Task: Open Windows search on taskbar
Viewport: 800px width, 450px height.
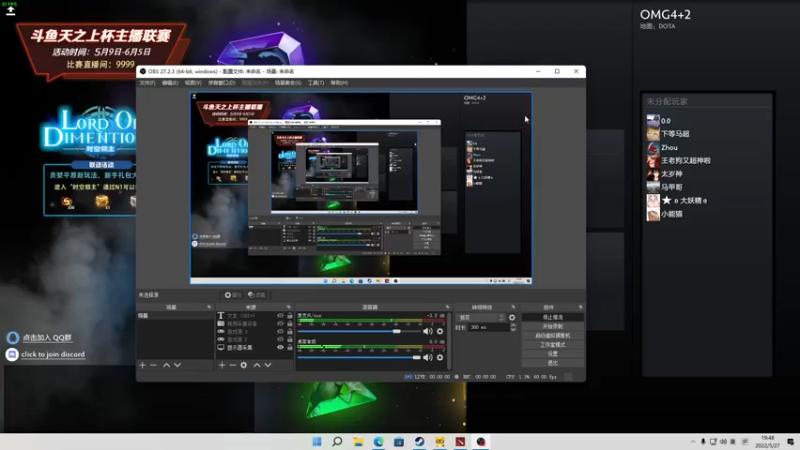Action: coord(337,441)
